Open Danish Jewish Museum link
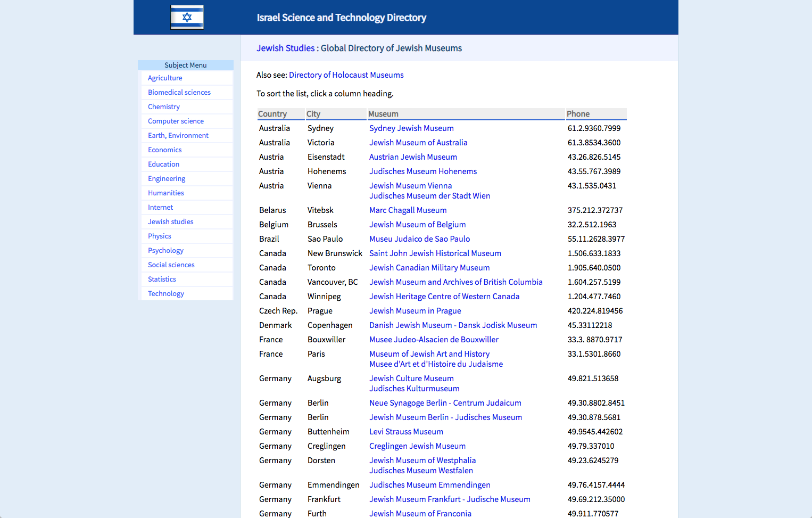812x518 pixels. click(453, 325)
